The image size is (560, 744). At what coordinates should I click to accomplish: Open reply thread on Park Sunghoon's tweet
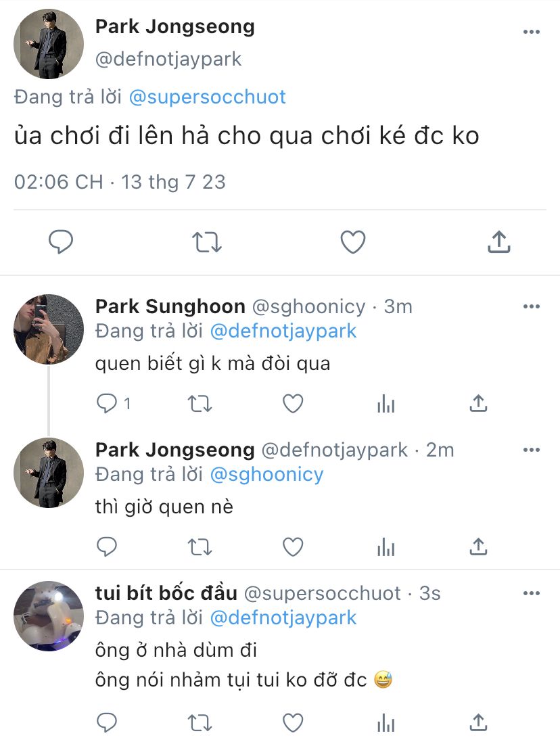point(108,404)
